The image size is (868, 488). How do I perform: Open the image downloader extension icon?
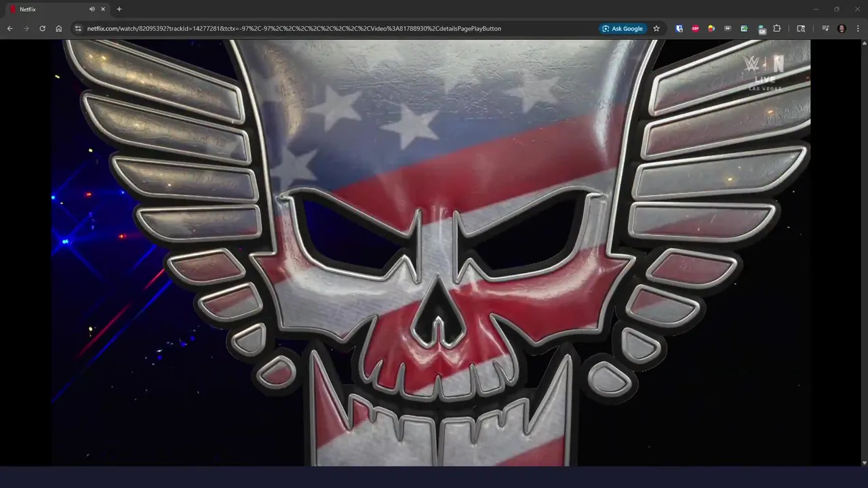[744, 28]
